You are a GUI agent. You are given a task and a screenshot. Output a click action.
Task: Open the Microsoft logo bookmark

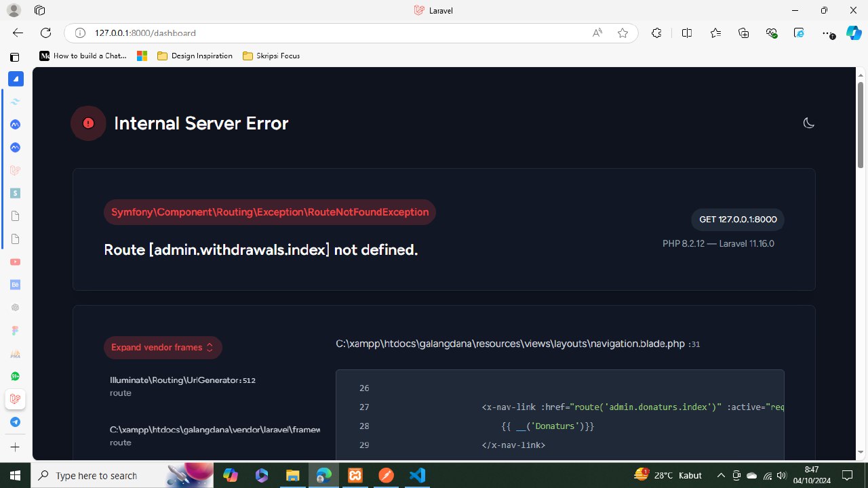coord(142,56)
